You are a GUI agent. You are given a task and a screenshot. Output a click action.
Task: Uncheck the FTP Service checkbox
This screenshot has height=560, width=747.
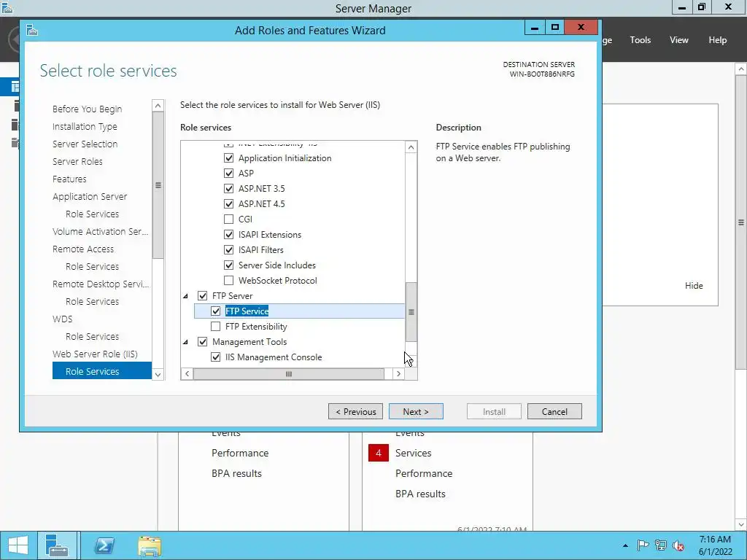point(215,311)
